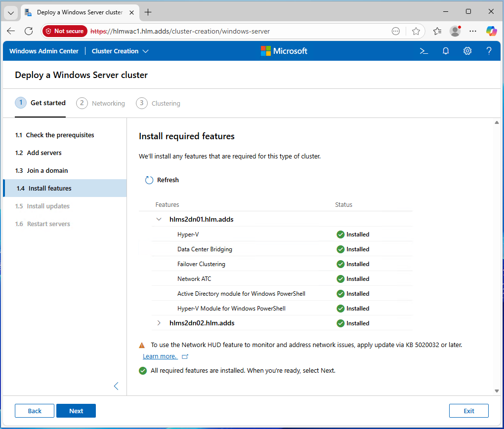Click the browser reload button
The width and height of the screenshot is (504, 429).
tap(29, 31)
